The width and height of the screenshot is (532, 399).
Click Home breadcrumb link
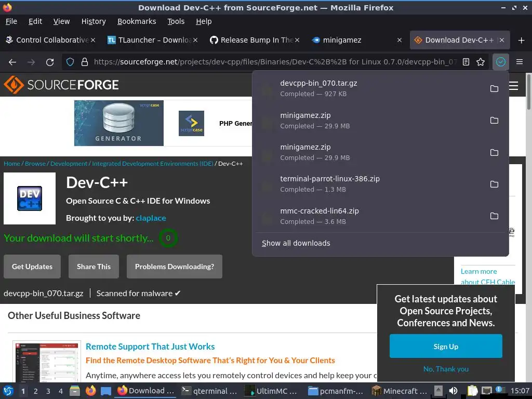point(12,164)
